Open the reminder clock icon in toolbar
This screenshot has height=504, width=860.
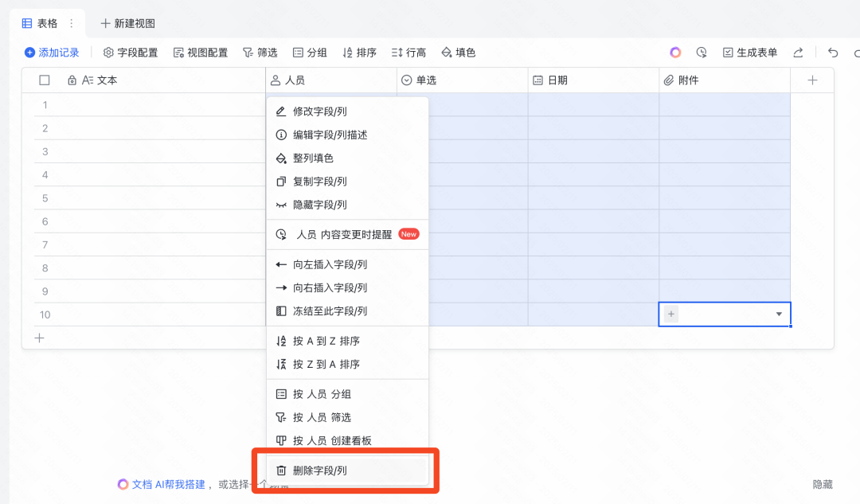[702, 53]
